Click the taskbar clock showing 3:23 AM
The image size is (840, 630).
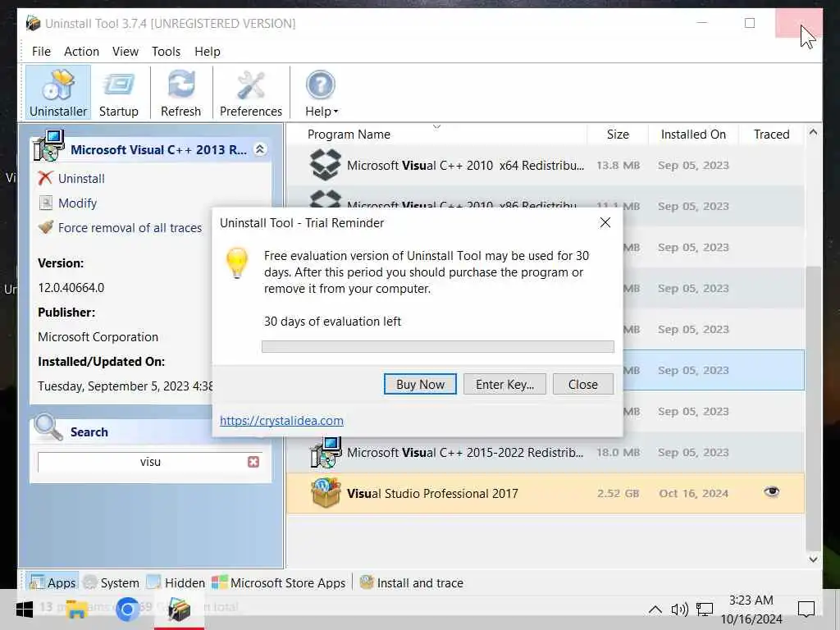[751, 609]
